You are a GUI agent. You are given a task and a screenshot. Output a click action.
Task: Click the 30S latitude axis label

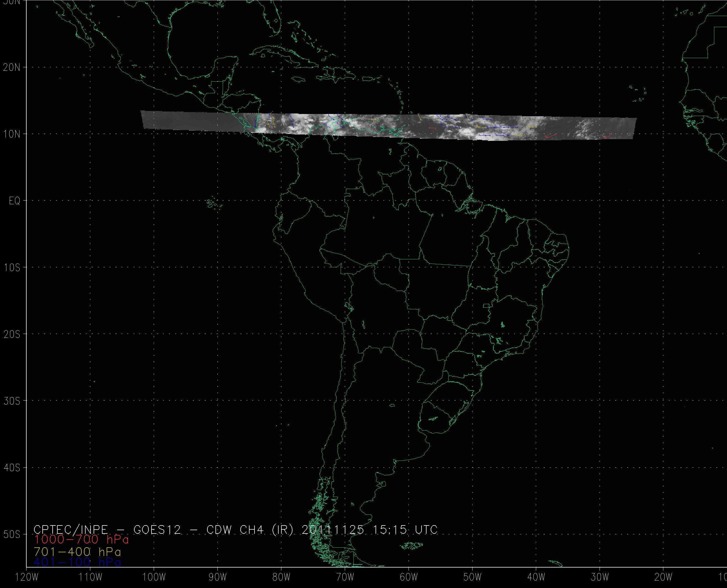tap(12, 401)
